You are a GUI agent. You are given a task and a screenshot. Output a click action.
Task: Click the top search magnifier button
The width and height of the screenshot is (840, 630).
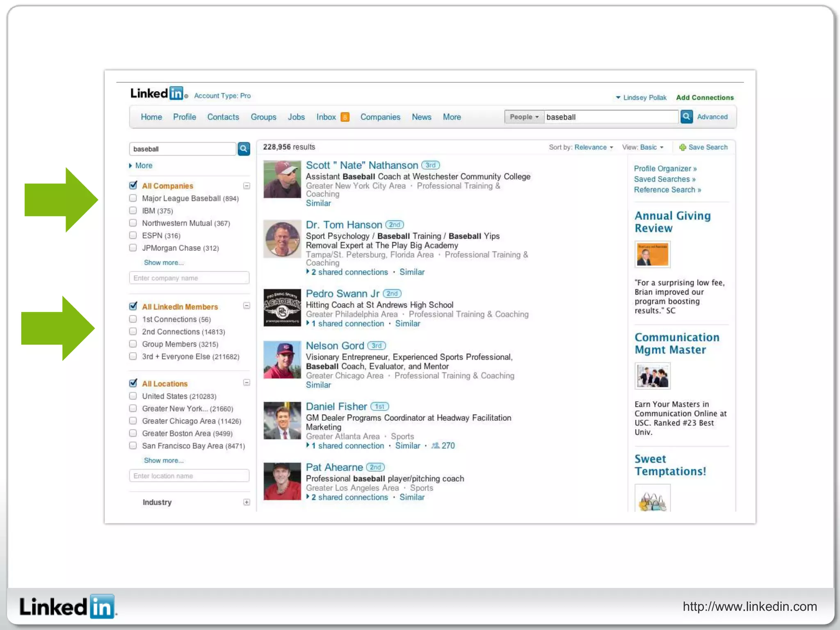click(687, 117)
